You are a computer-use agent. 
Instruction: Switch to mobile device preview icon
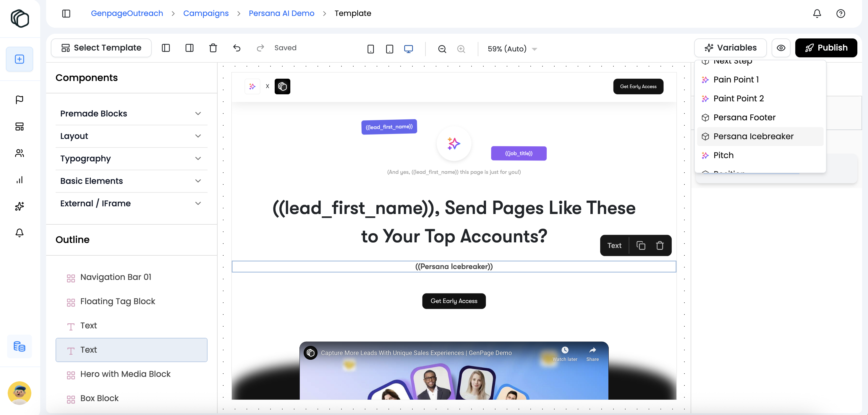click(370, 49)
